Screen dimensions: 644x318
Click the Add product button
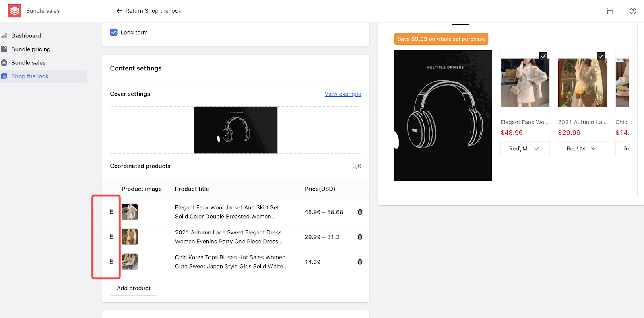134,288
